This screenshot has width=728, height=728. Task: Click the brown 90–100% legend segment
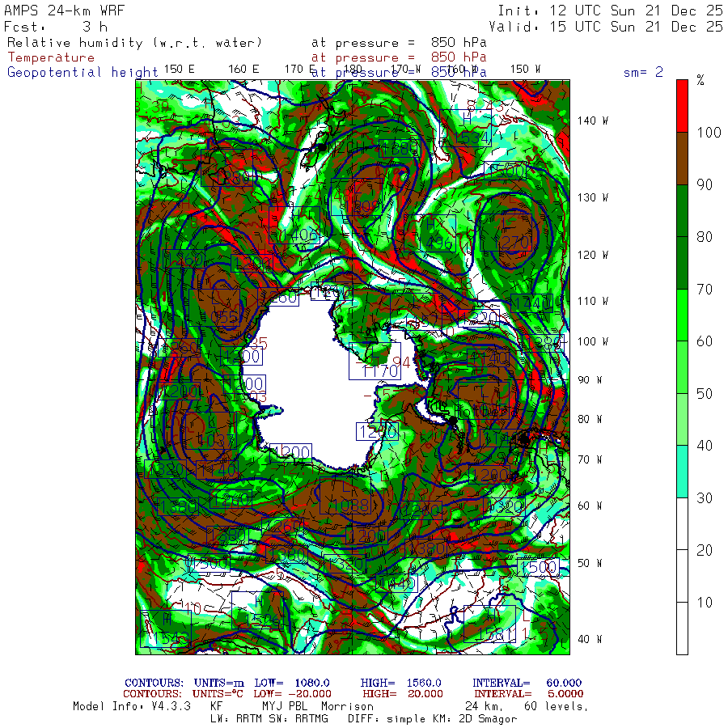[682, 159]
